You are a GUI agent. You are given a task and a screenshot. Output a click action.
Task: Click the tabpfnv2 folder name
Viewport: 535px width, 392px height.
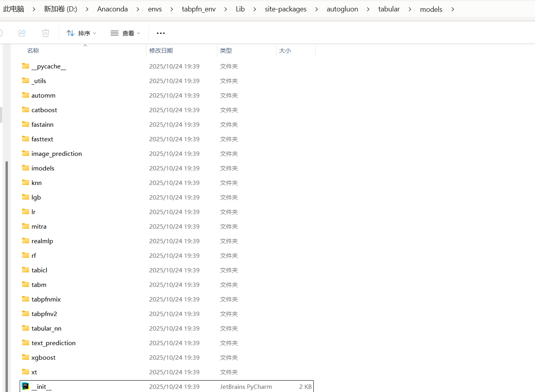click(x=44, y=314)
